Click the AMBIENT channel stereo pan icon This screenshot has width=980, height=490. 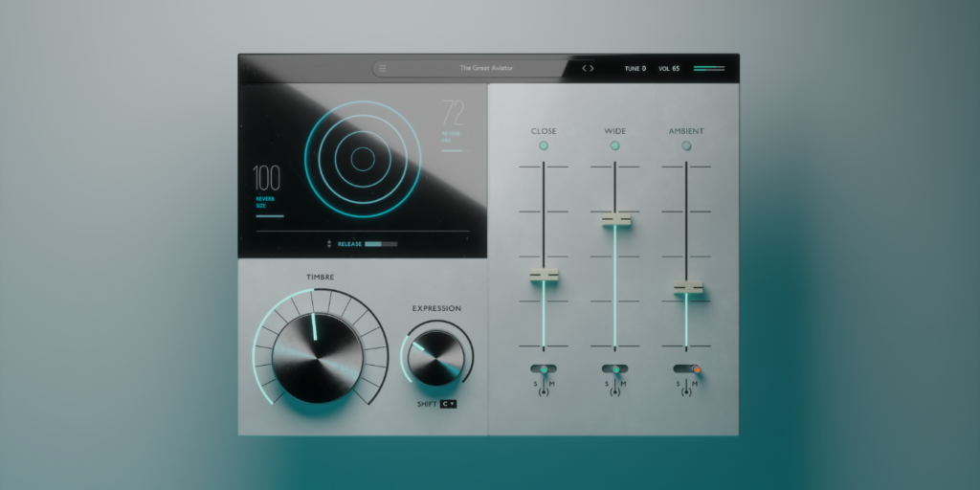click(687, 391)
